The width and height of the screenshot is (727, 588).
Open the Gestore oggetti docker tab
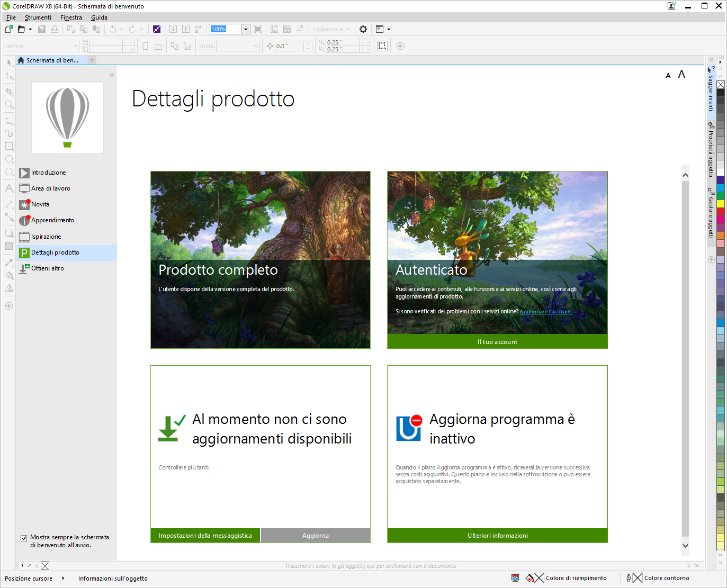711,213
